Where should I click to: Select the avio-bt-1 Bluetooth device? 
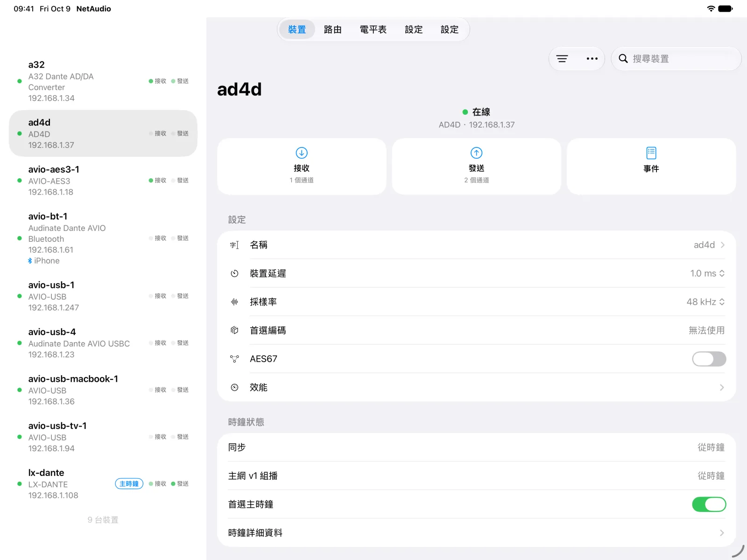pos(103,238)
